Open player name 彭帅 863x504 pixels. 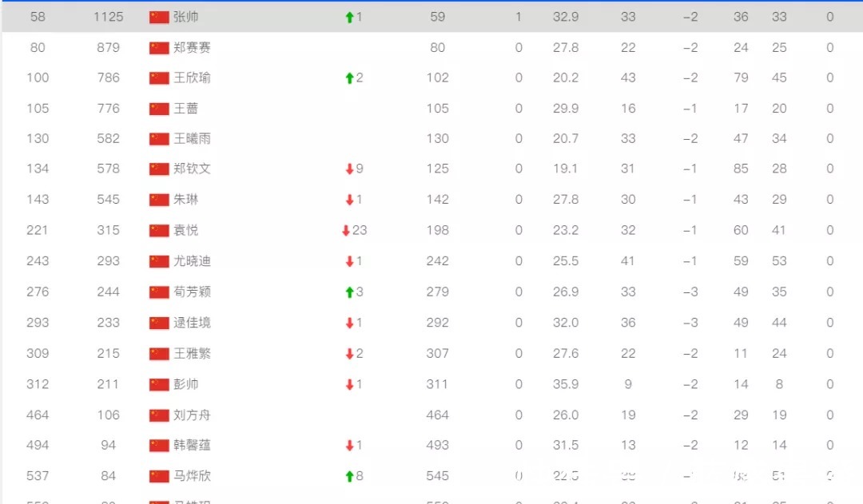click(186, 385)
